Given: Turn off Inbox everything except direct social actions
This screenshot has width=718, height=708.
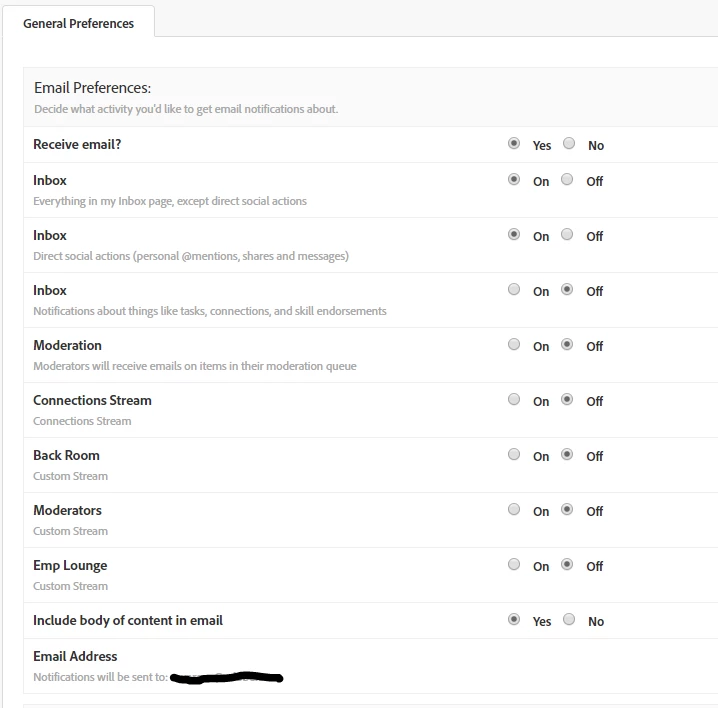Looking at the screenshot, I should pyautogui.click(x=567, y=179).
